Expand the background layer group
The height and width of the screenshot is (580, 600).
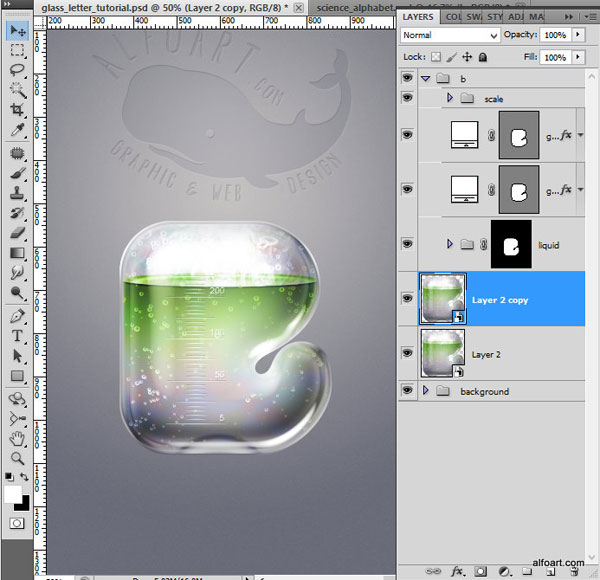point(426,390)
